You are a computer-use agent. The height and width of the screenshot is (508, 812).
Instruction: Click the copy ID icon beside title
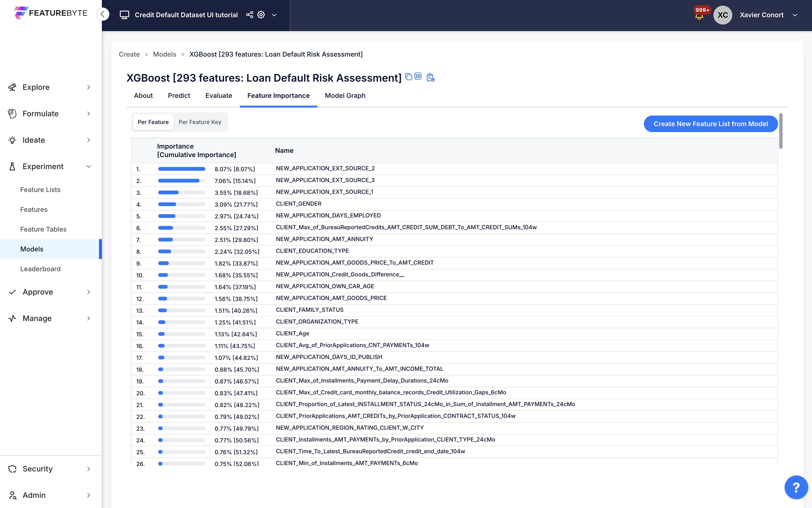pyautogui.click(x=418, y=76)
